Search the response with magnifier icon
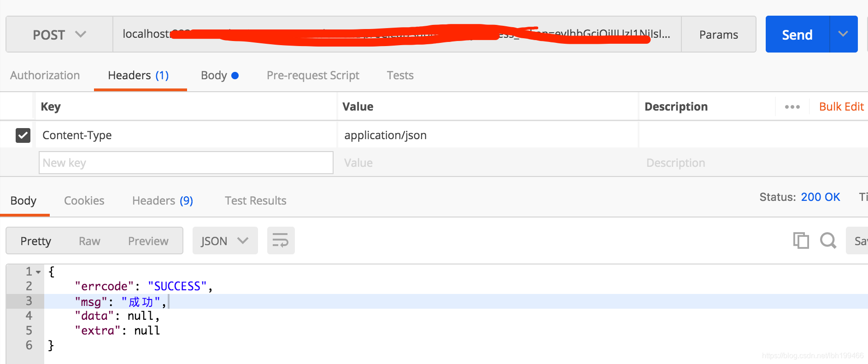 coord(828,241)
